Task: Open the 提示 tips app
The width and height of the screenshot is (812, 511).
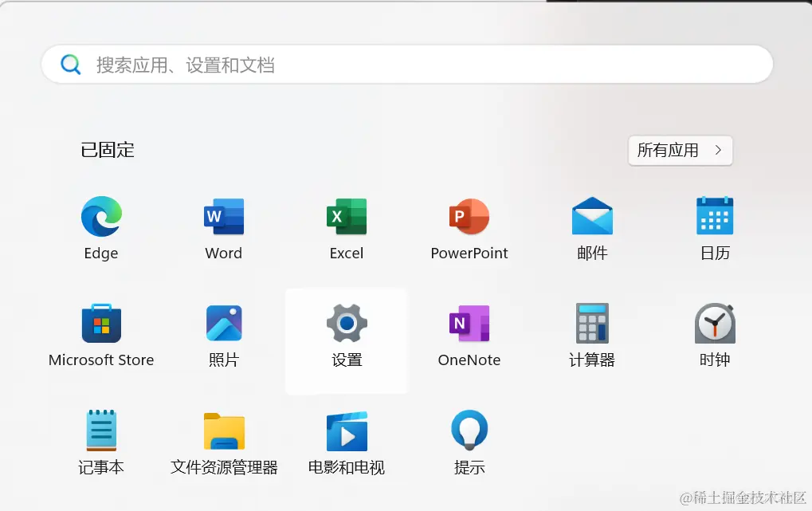Action: (469, 430)
